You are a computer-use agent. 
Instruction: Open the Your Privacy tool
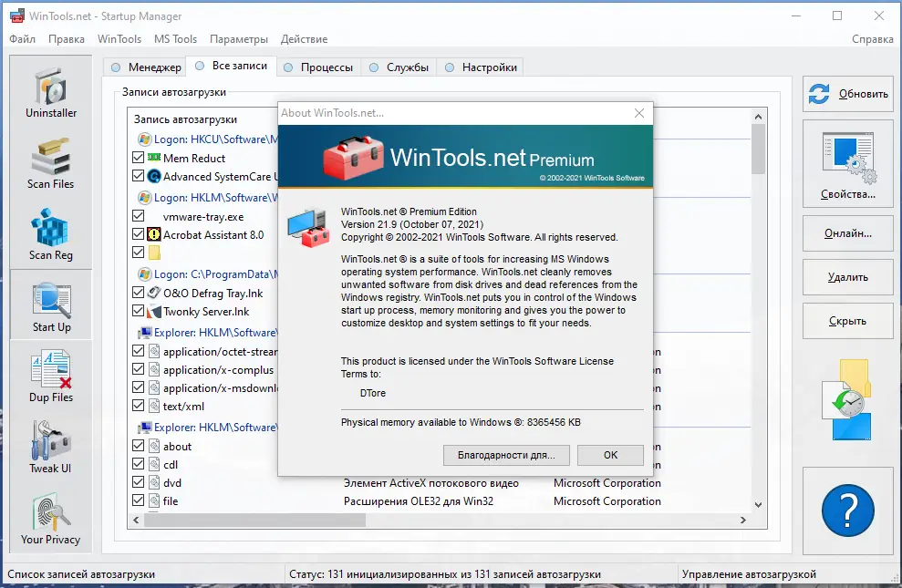click(x=51, y=519)
